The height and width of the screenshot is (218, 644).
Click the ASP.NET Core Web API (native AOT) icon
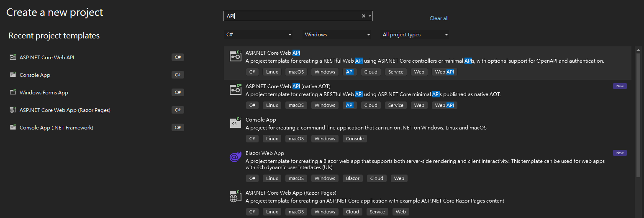pos(236,89)
